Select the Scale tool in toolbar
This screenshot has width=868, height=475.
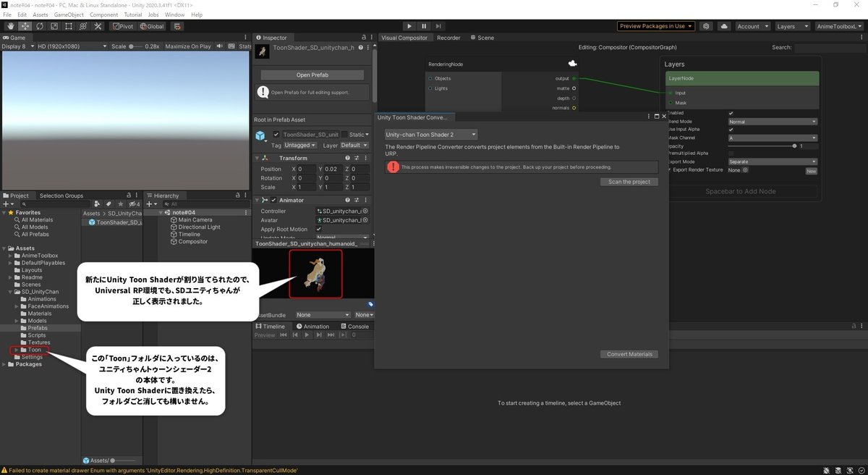(x=54, y=26)
